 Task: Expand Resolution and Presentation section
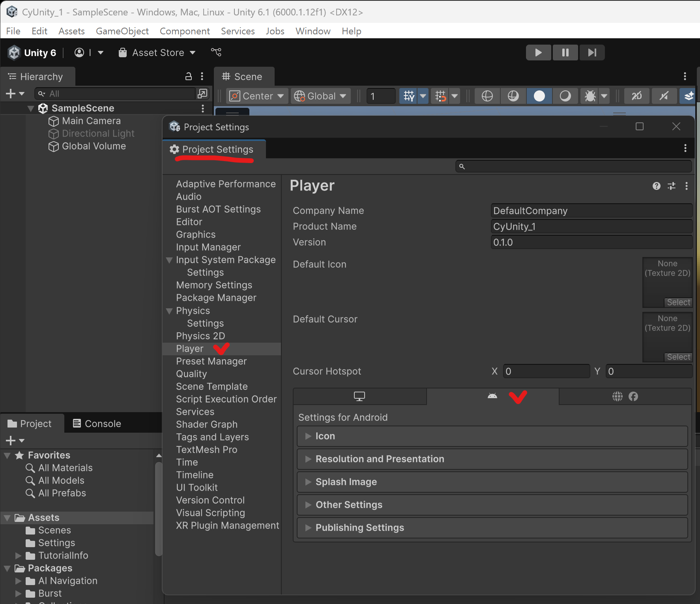point(492,459)
